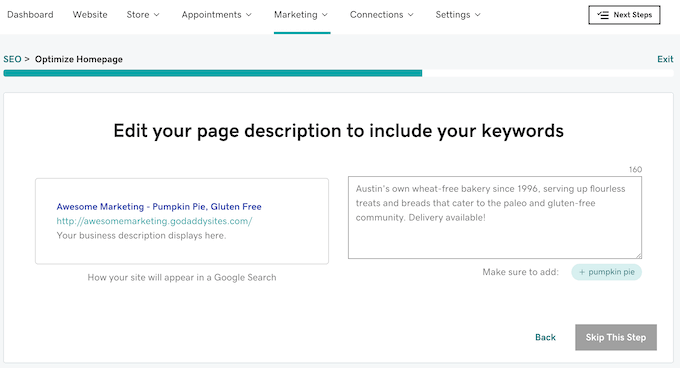Open the Dashboard page
Image resolution: width=680 pixels, height=368 pixels.
pyautogui.click(x=30, y=15)
